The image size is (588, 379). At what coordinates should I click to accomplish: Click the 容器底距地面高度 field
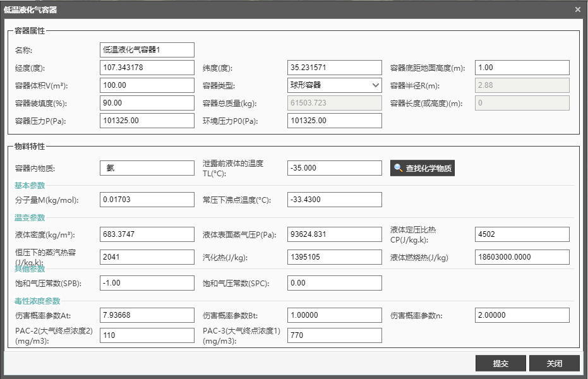(522, 68)
